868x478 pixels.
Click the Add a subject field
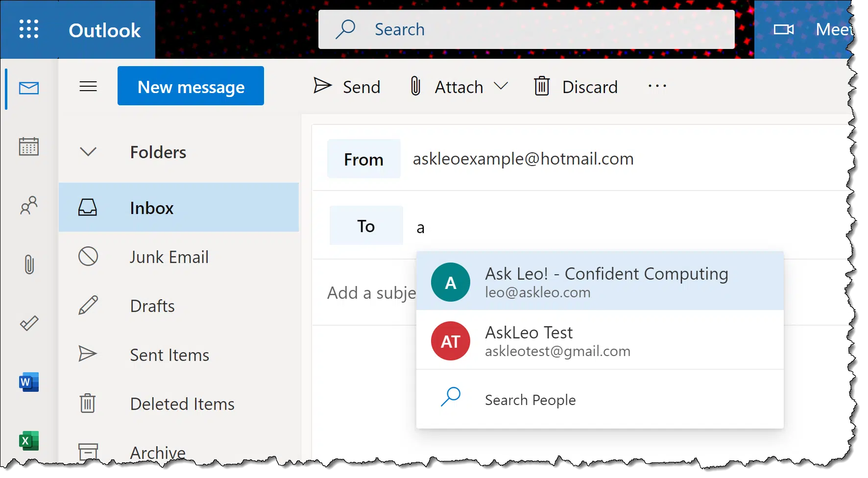(371, 293)
